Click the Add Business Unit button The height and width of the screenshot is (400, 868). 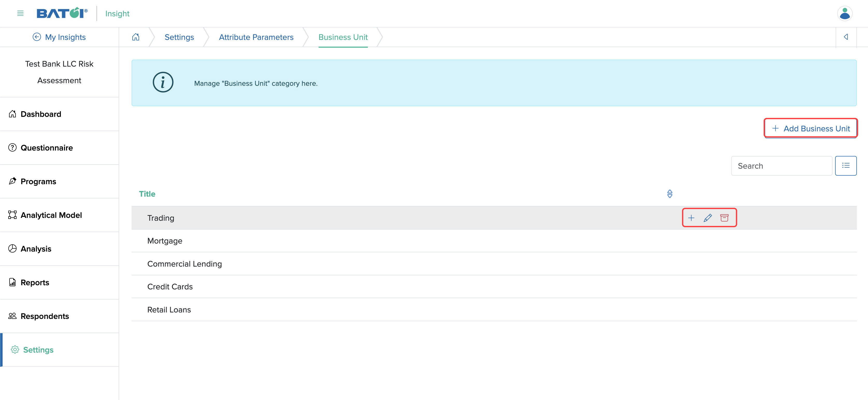[810, 128]
